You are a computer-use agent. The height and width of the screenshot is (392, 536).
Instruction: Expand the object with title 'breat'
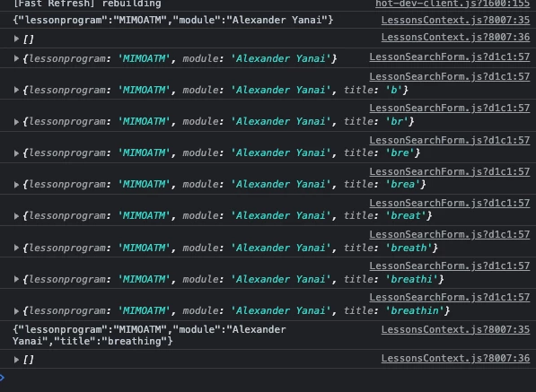point(16,216)
